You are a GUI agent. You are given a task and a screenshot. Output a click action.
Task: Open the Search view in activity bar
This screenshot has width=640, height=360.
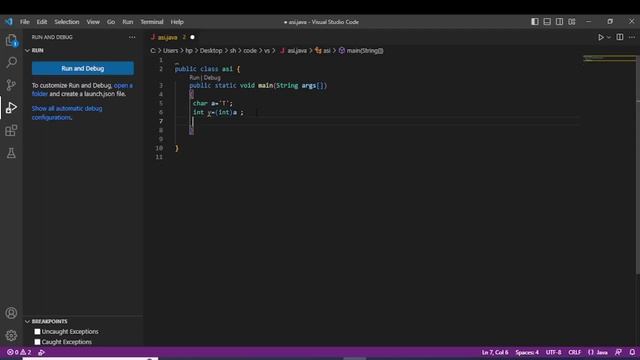click(x=11, y=62)
